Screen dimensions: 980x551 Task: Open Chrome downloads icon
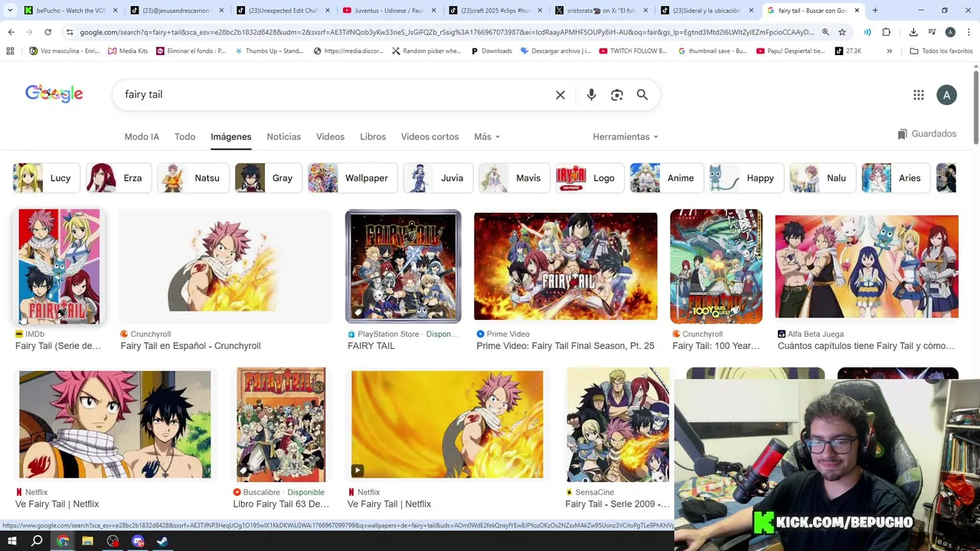click(913, 32)
